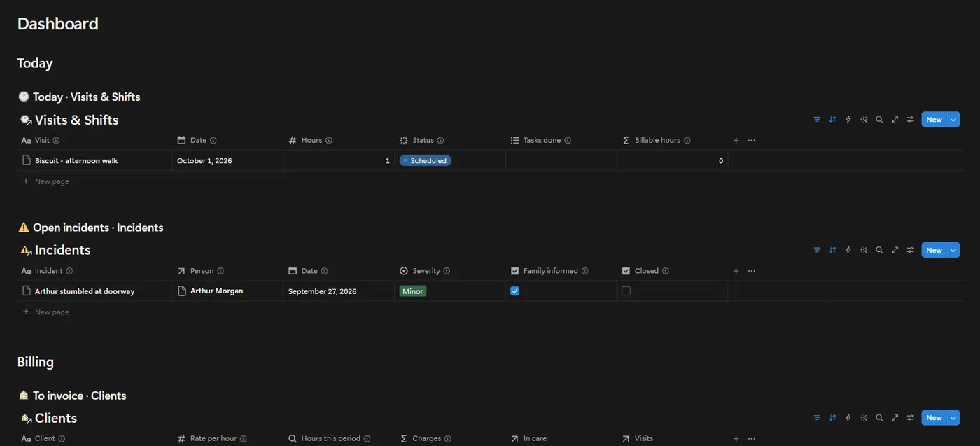The height and width of the screenshot is (446, 980).
Task: Click the September 27, 2026 date cell
Action: point(339,291)
